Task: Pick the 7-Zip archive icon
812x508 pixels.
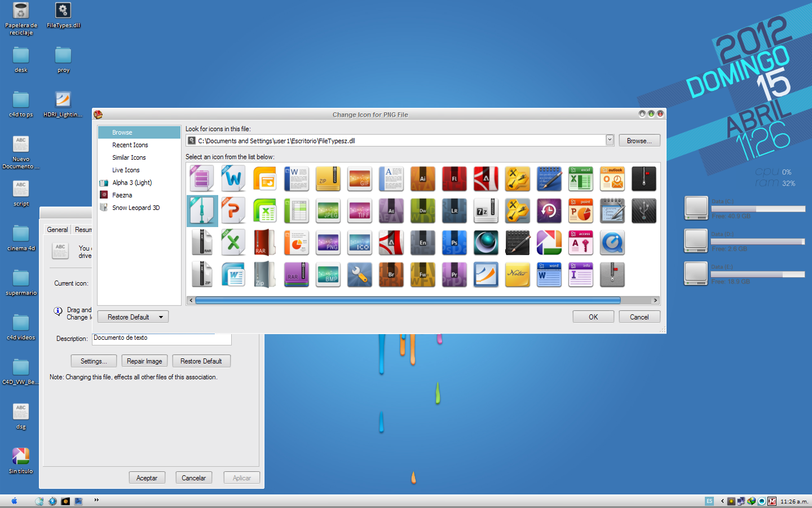Action: pos(486,211)
